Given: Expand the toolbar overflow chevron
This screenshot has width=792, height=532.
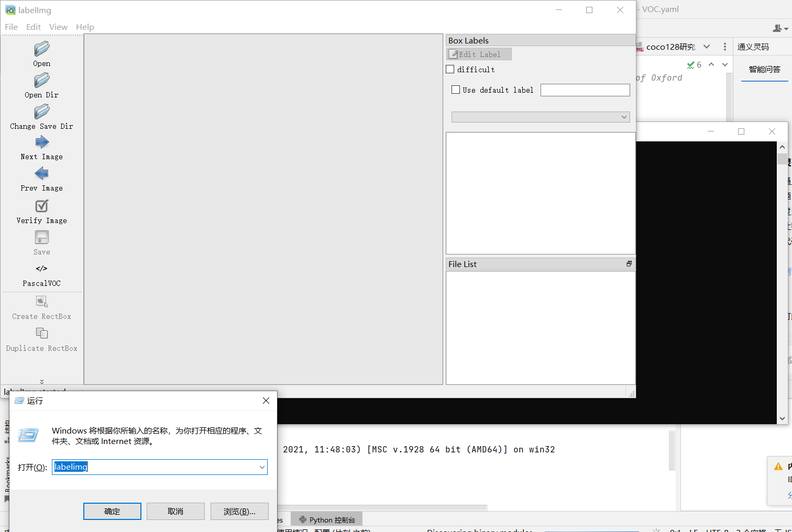Looking at the screenshot, I should pyautogui.click(x=42, y=382).
